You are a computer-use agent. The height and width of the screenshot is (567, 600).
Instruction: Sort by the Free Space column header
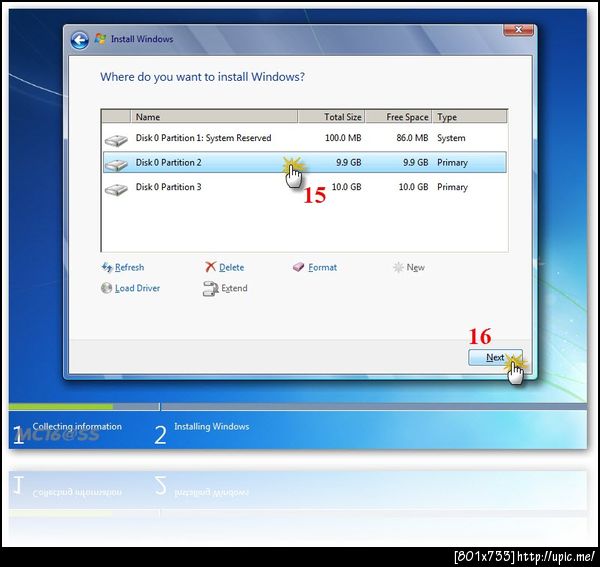pos(398,117)
